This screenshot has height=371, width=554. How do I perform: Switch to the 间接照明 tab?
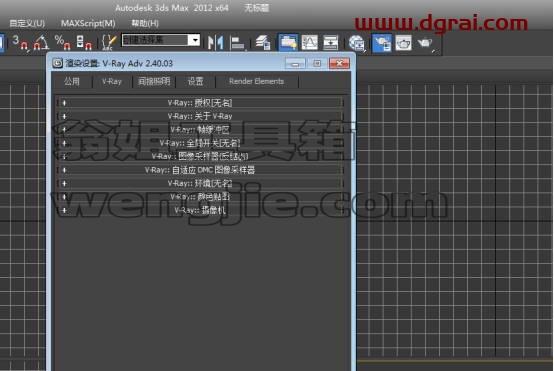(154, 82)
